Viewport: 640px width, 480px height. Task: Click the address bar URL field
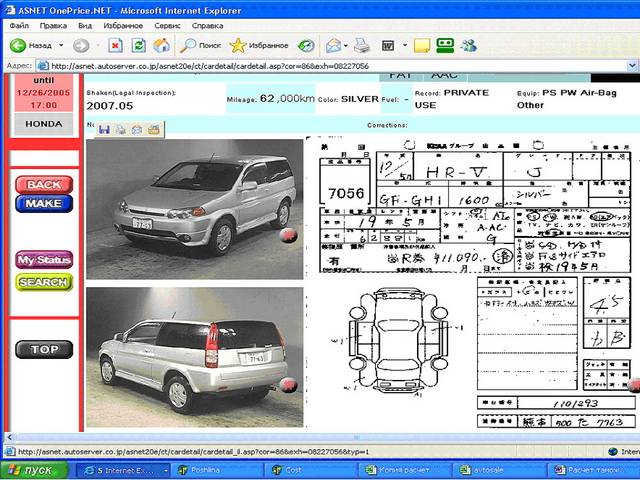pos(337,66)
